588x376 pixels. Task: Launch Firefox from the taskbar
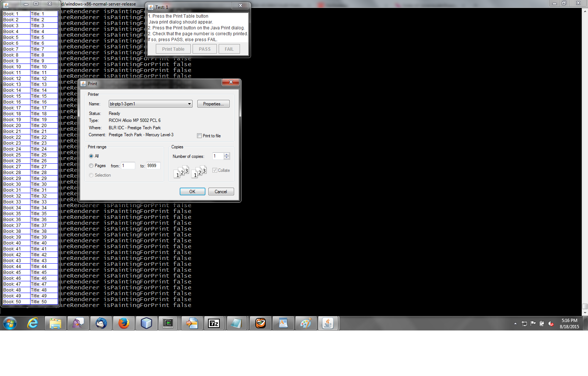tap(123, 323)
